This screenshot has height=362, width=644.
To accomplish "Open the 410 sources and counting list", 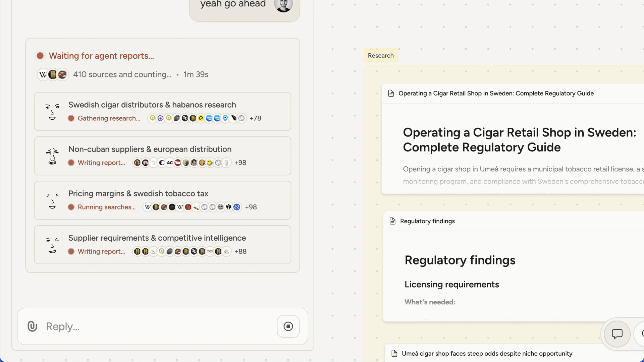I will point(122,74).
